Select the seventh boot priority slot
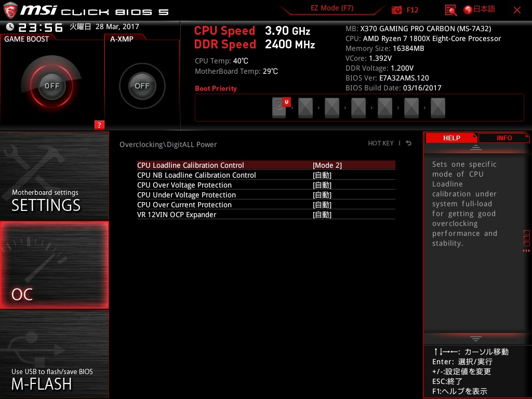This screenshot has width=532, height=399. point(437,108)
